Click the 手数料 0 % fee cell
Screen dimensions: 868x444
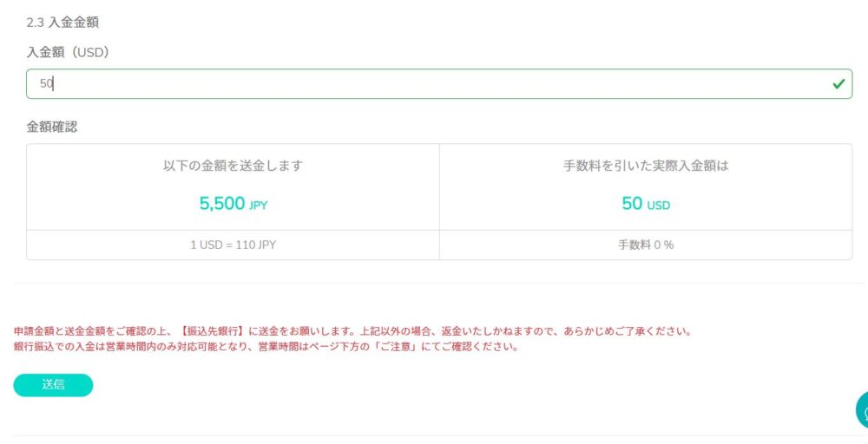coord(646,245)
